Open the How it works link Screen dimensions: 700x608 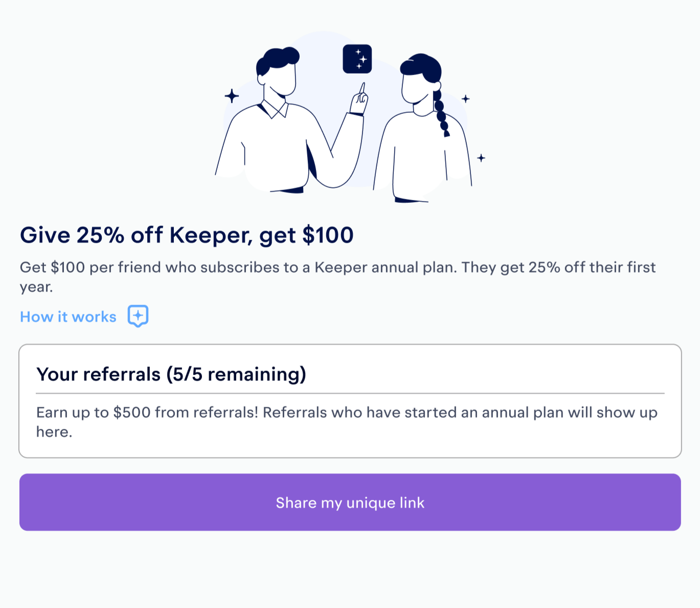[68, 317]
